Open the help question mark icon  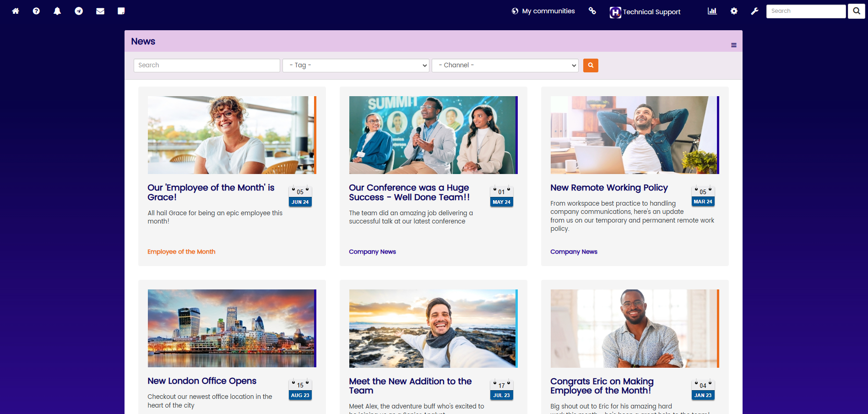pyautogui.click(x=36, y=11)
